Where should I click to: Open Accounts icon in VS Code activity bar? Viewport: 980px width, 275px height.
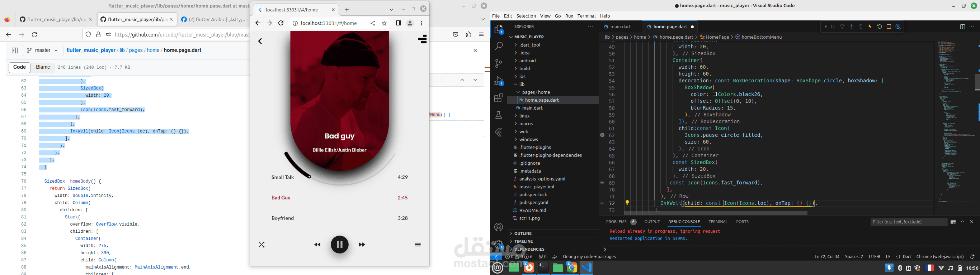pyautogui.click(x=499, y=227)
